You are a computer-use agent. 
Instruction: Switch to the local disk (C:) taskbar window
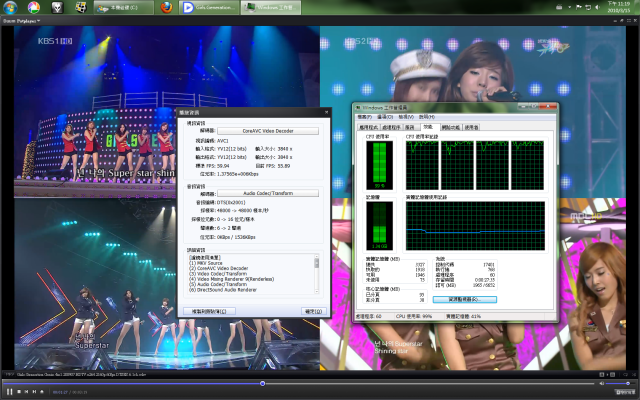(124, 8)
